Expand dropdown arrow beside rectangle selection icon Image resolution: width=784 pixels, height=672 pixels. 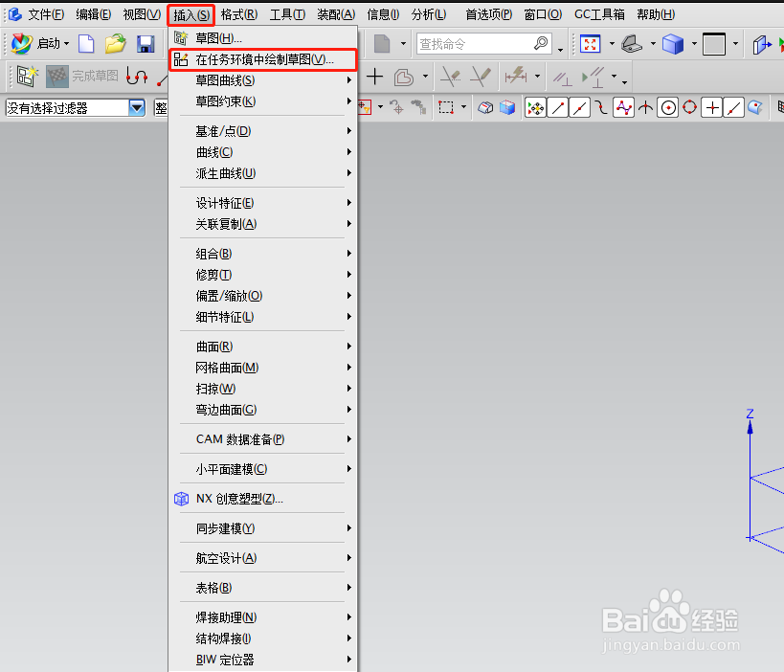[x=463, y=107]
